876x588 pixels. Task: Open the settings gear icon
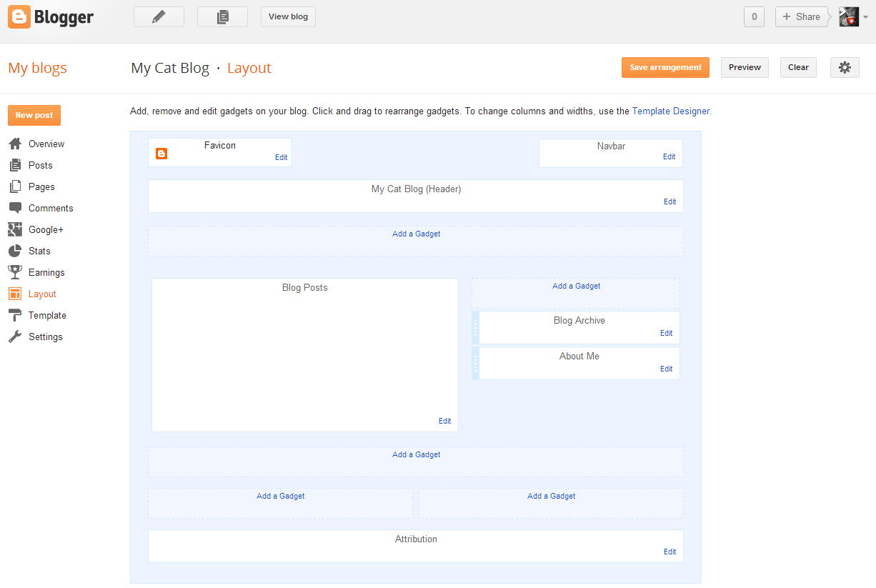click(845, 67)
